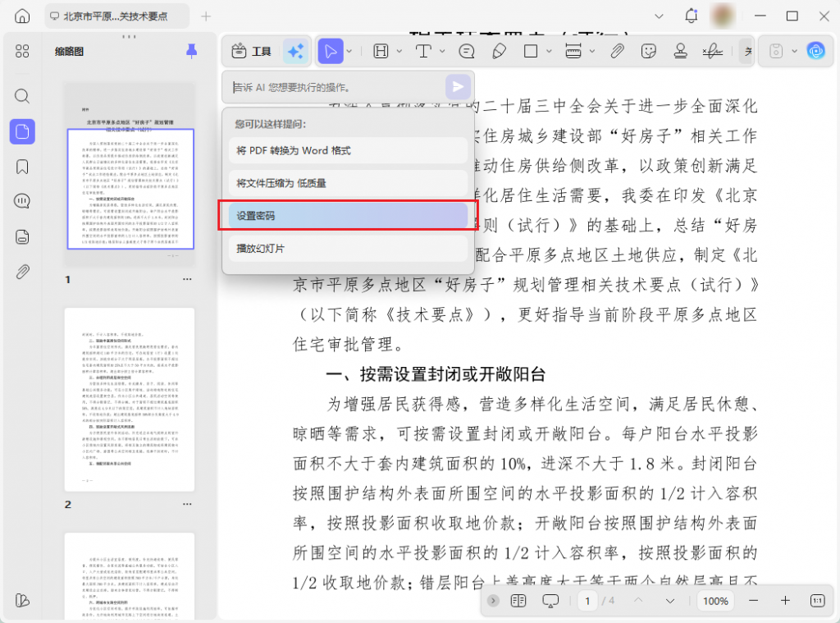Choose 将 PDF 转换为 Word 格式 option
This screenshot has height=623, width=840.
[347, 151]
